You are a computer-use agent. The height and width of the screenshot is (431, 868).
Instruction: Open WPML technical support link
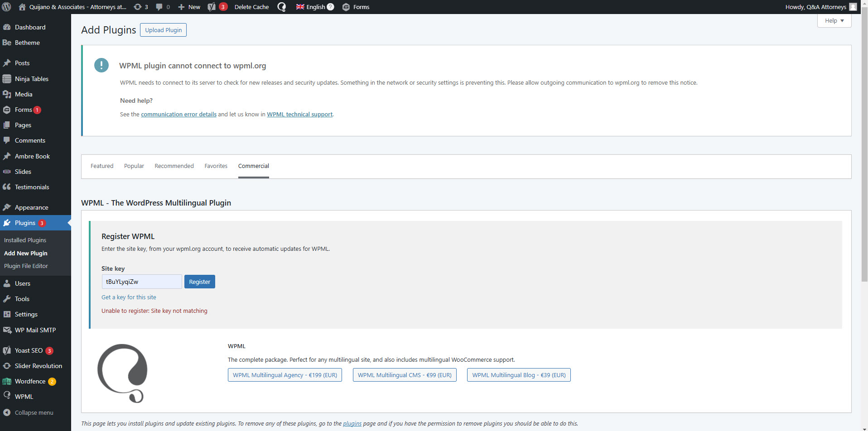point(299,114)
